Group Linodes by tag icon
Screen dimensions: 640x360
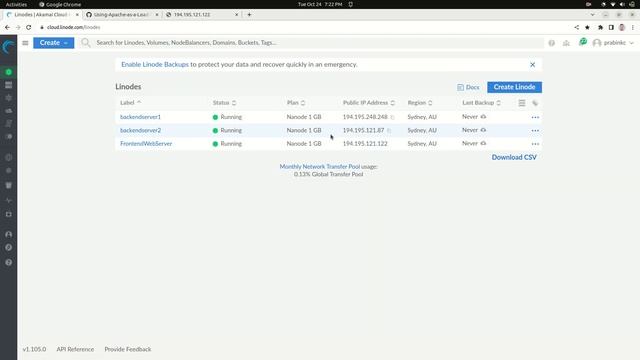(x=535, y=103)
